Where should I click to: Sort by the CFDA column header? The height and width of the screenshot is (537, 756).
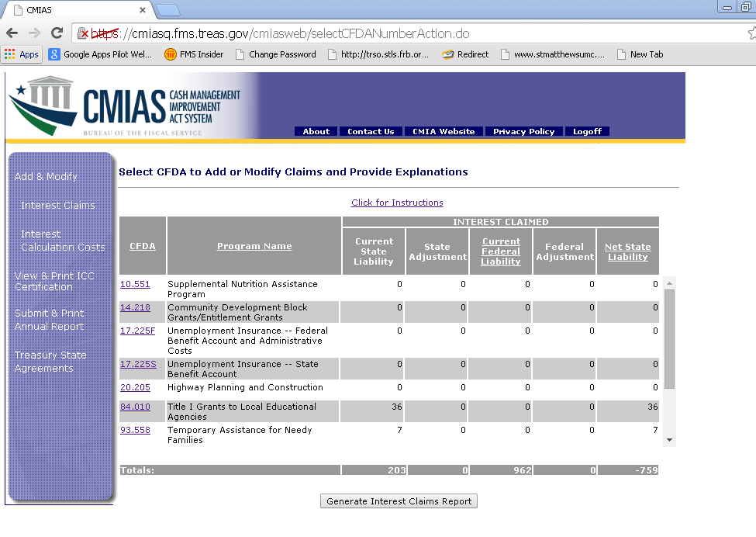point(142,246)
